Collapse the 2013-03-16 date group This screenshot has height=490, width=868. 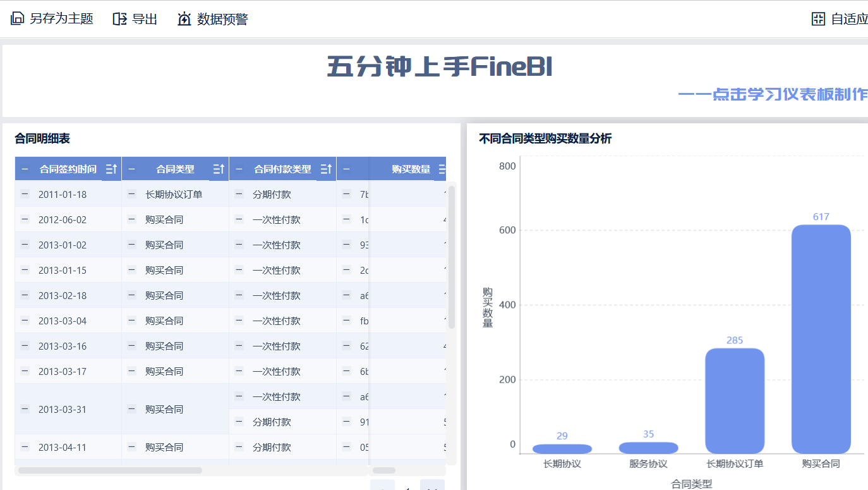[x=25, y=346]
